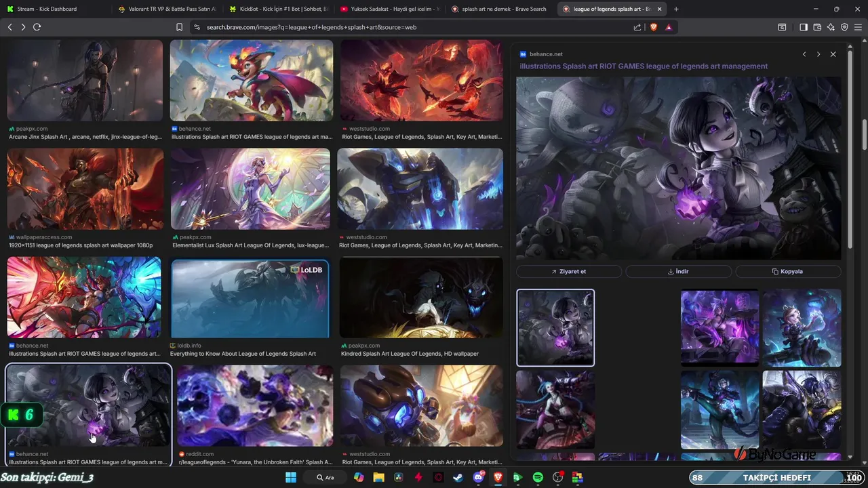
Task: Open the Brave main hamburger menu
Action: click(x=859, y=27)
